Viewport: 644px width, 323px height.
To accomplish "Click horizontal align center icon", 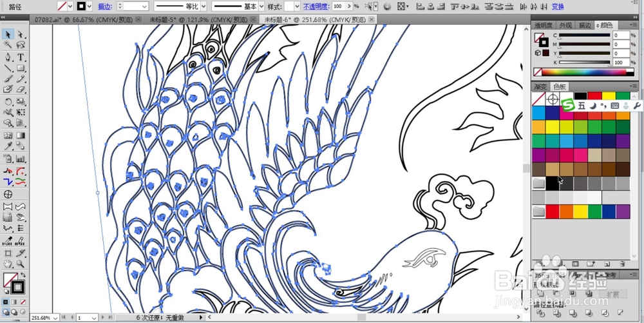I will [430, 6].
